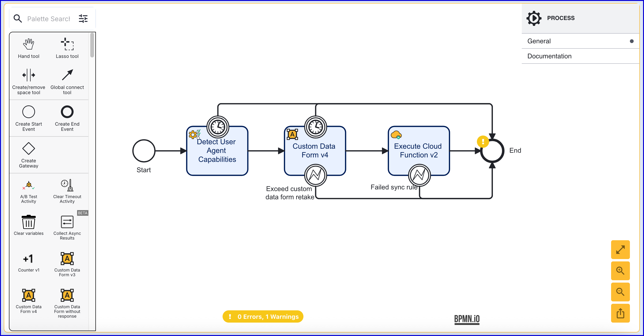Toggle fullscreen with the expand arrows button

point(620,250)
